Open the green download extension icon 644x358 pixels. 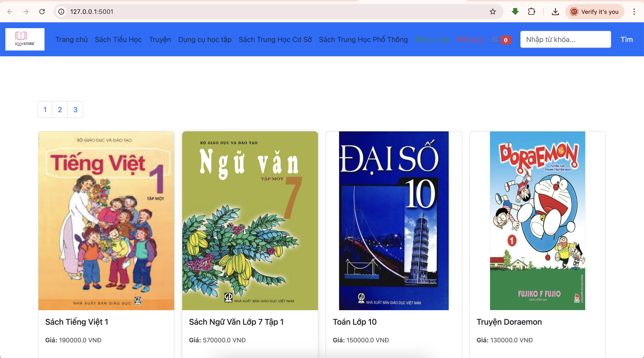[515, 11]
